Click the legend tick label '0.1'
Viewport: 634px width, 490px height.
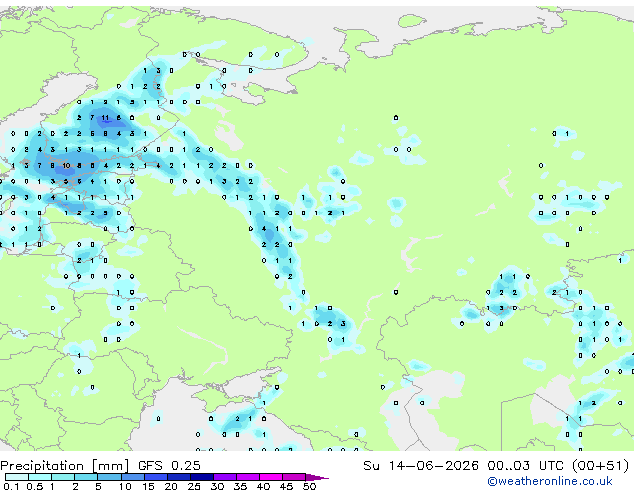[x=11, y=486]
